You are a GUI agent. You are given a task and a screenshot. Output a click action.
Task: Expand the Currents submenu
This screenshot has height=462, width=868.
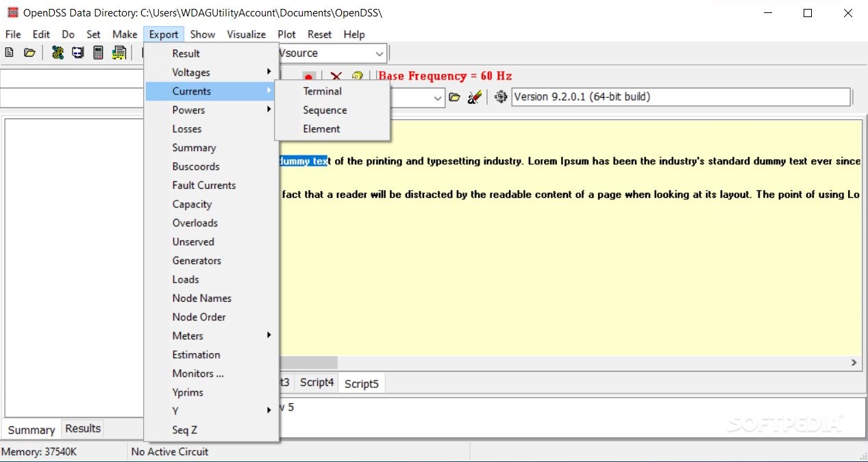pyautogui.click(x=212, y=91)
